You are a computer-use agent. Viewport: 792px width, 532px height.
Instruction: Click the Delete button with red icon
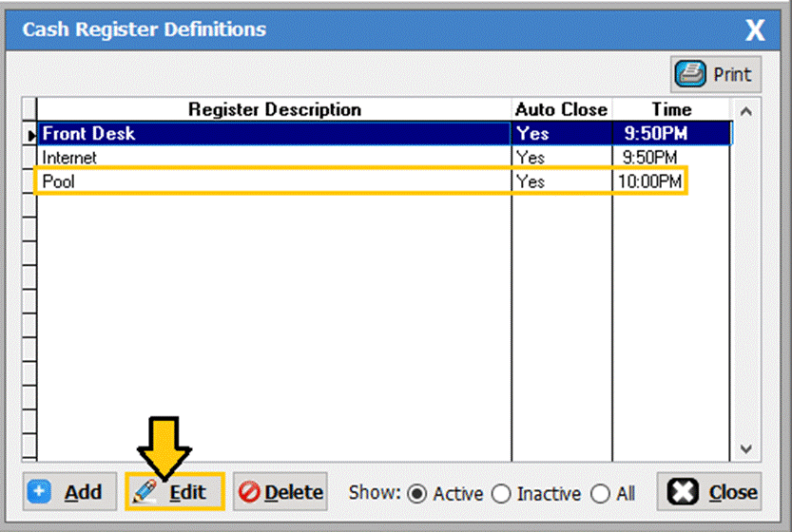(280, 492)
